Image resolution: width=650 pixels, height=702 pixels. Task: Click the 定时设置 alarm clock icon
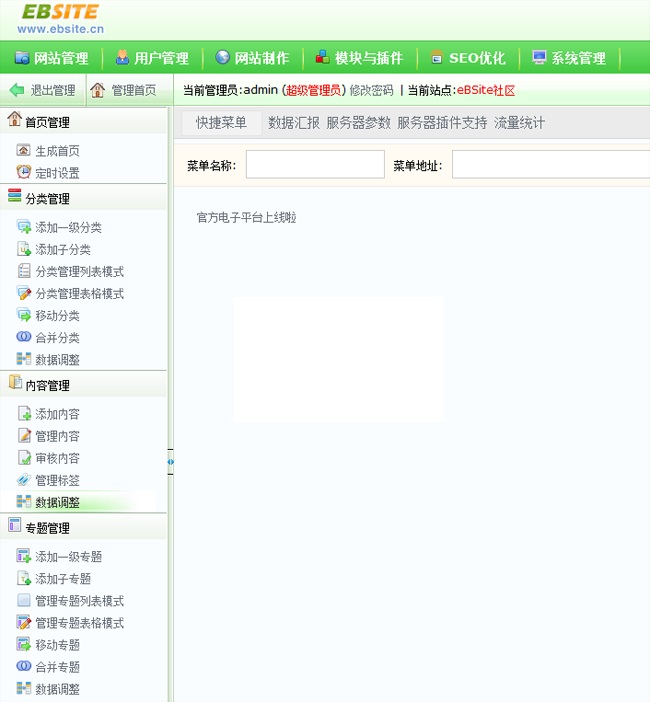click(x=23, y=172)
